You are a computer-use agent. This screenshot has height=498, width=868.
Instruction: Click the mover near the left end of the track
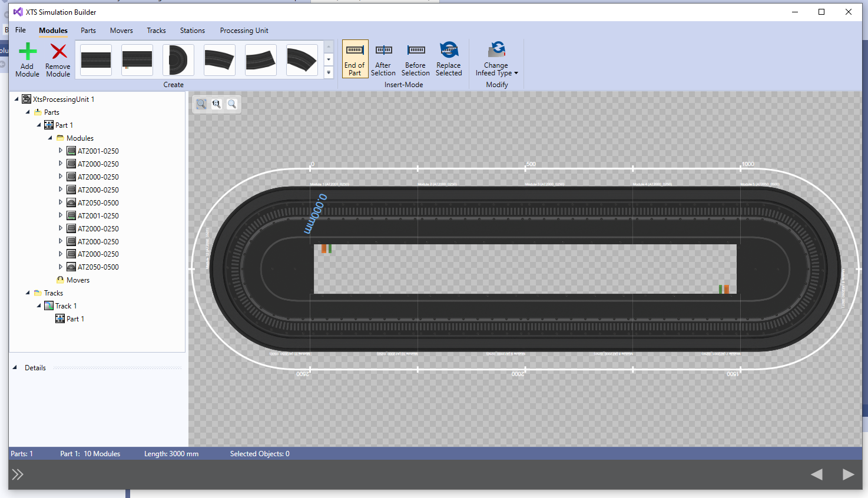click(326, 248)
